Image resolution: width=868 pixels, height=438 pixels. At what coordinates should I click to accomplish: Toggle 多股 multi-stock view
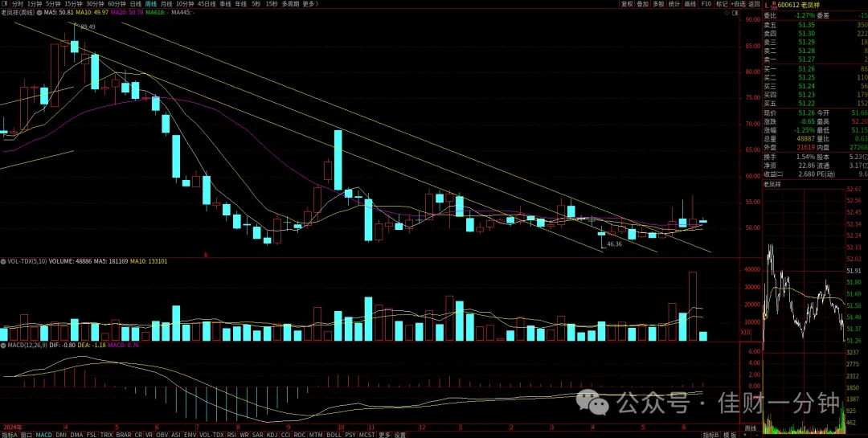point(658,4)
